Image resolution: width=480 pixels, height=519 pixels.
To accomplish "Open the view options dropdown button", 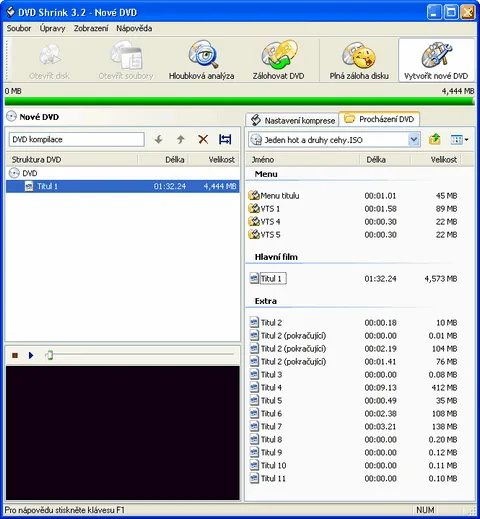I will coord(459,140).
